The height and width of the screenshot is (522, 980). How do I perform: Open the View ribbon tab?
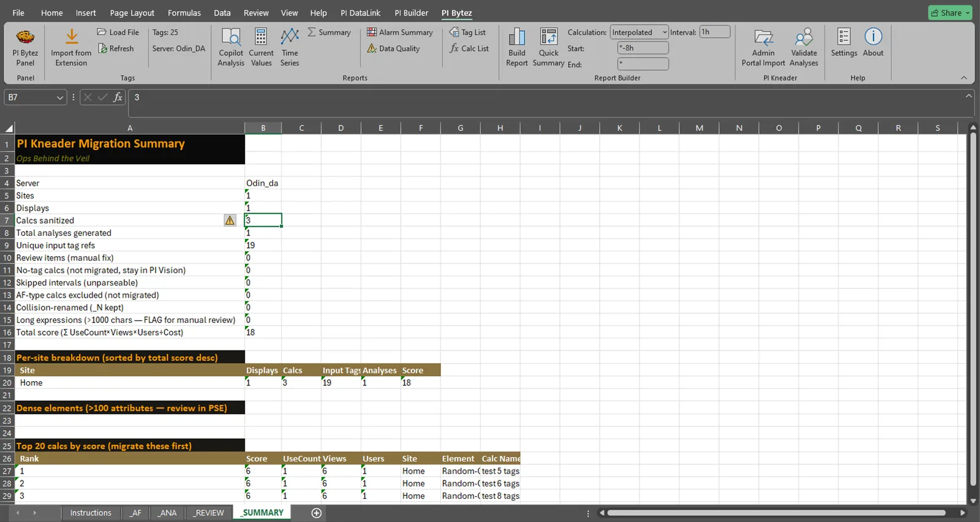click(289, 13)
